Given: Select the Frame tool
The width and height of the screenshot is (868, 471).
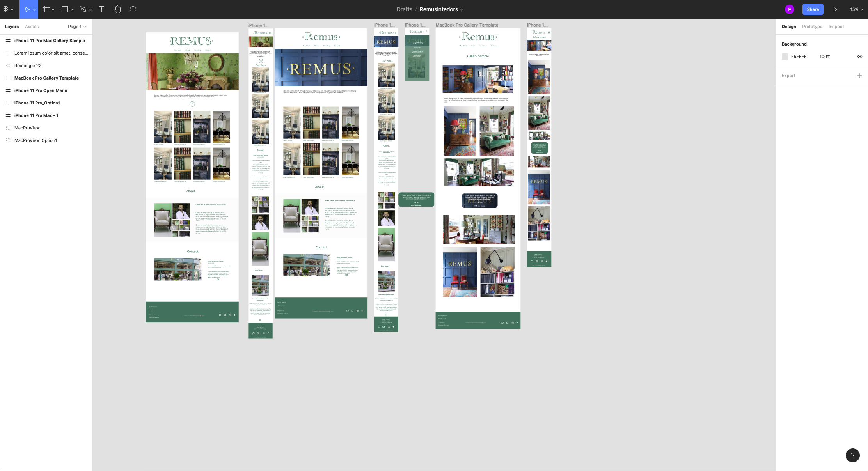Looking at the screenshot, I should point(46,9).
